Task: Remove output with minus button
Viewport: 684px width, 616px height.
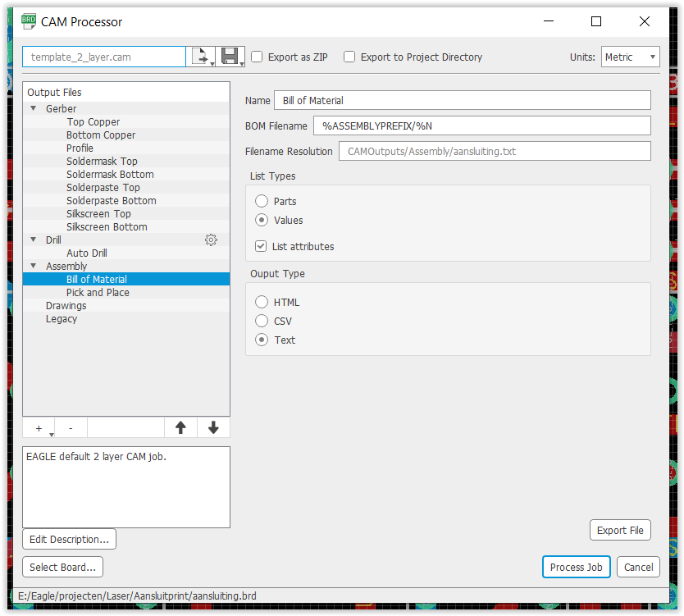Action: coord(71,428)
